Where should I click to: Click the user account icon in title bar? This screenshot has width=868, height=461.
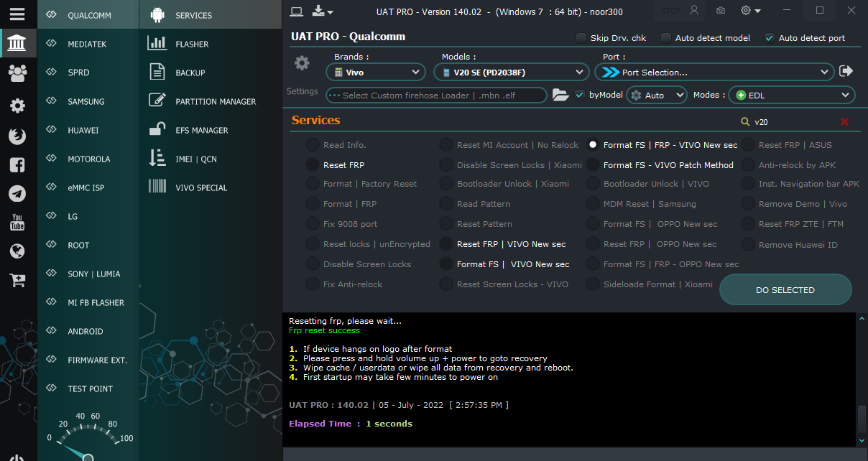(693, 10)
